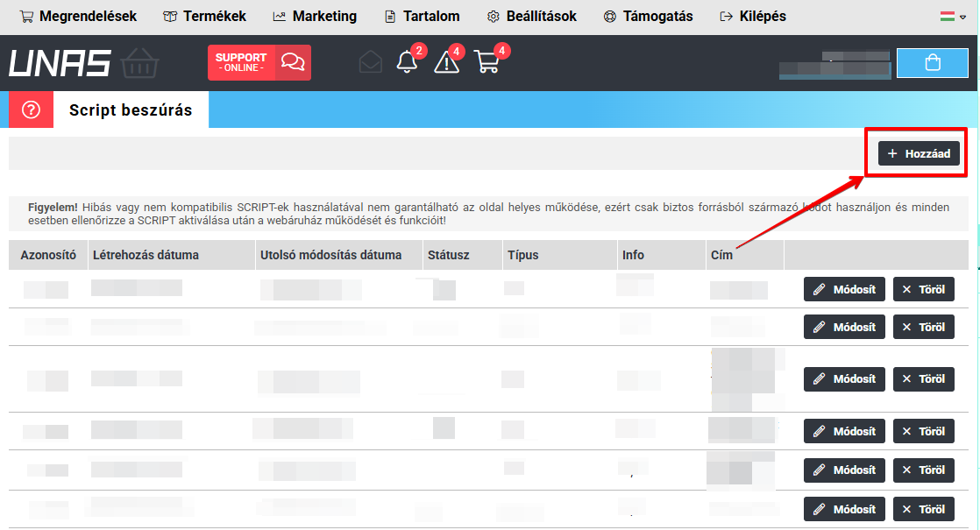
Task: Open Support Online chat
Action: (259, 62)
